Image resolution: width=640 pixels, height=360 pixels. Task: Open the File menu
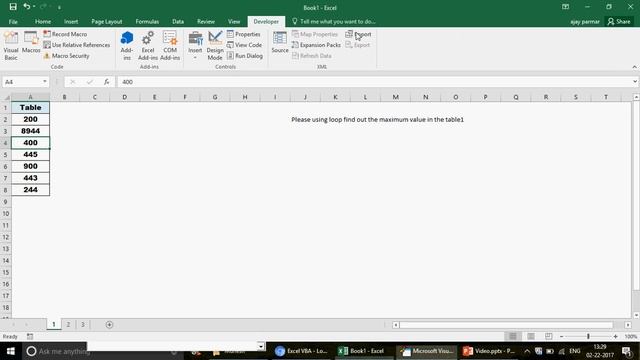tap(13, 22)
